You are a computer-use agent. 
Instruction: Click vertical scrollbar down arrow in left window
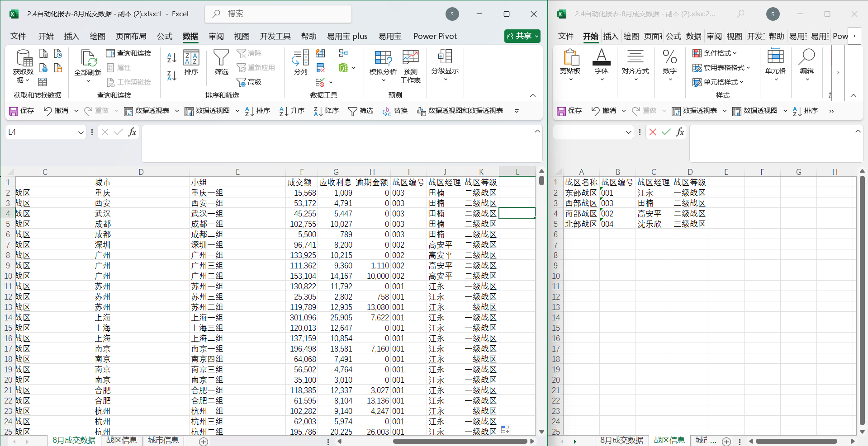[x=541, y=432]
